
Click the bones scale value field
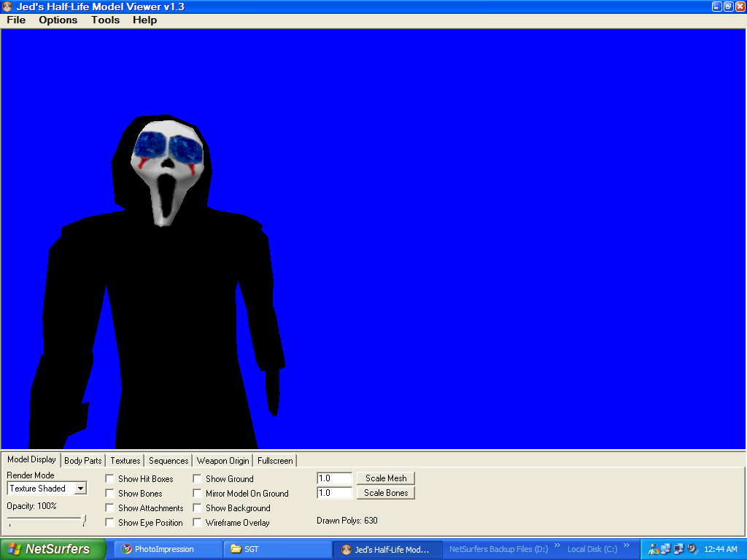334,493
